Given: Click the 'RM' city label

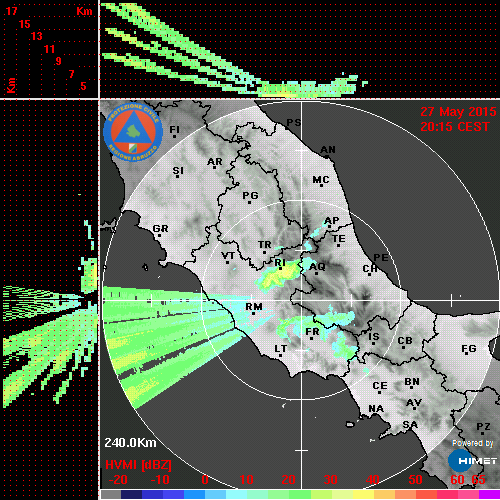Looking at the screenshot, I should pyautogui.click(x=254, y=307).
